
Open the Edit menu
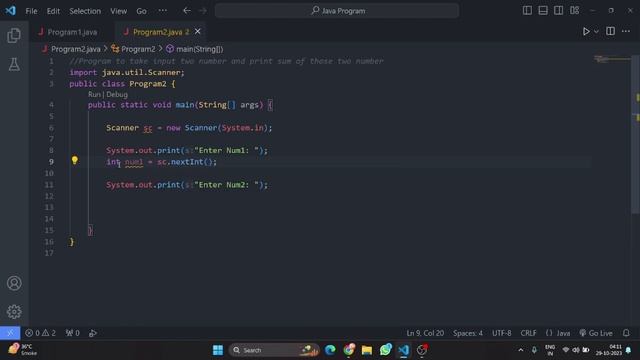coord(53,11)
